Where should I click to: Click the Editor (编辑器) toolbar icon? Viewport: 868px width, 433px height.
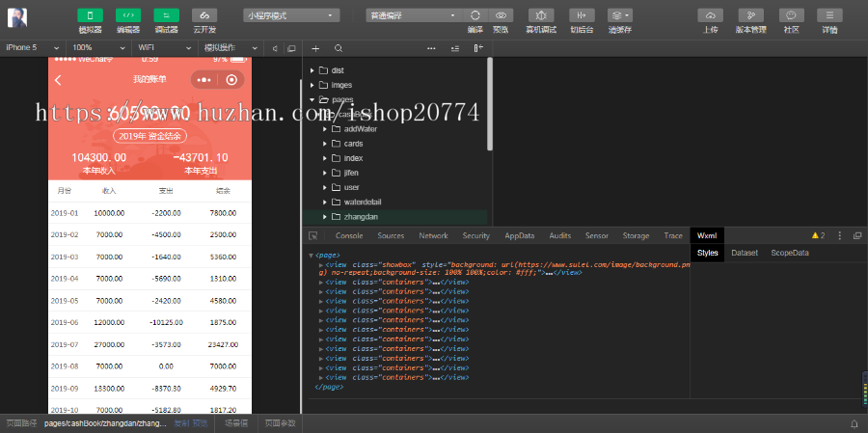[128, 15]
